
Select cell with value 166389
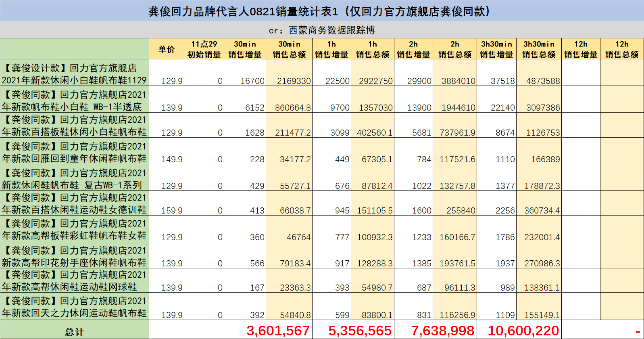(x=539, y=151)
